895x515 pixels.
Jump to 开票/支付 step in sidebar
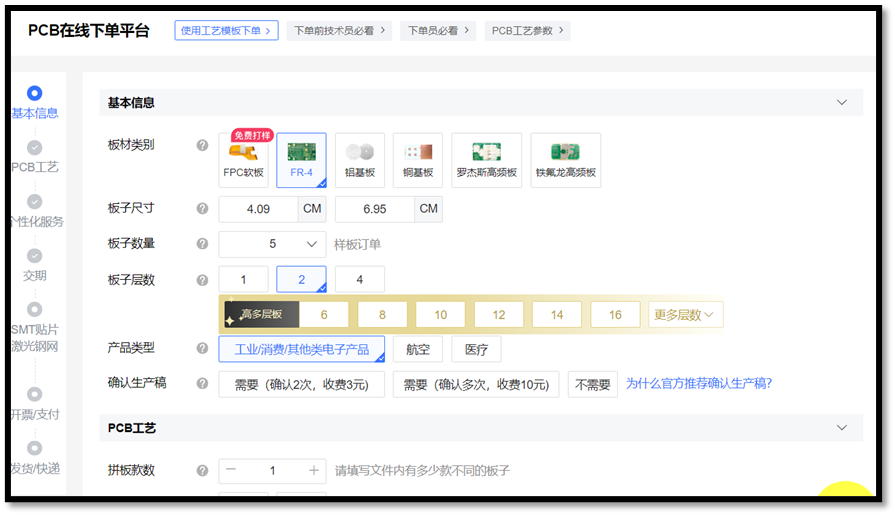35,404
